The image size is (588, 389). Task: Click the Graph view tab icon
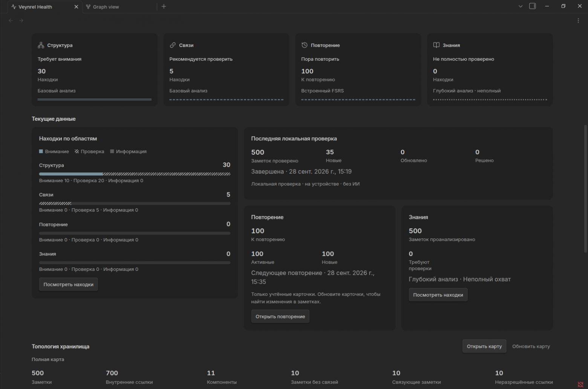click(x=88, y=7)
